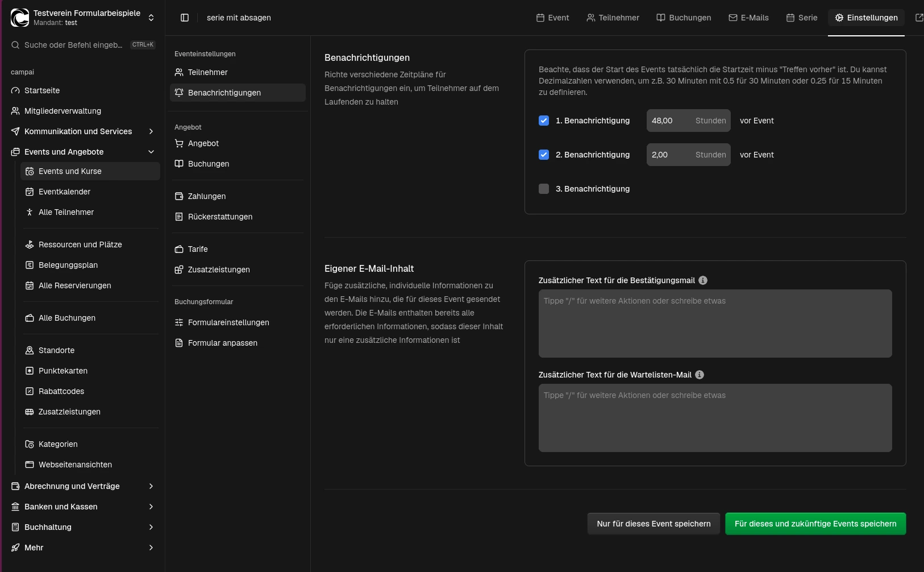The image size is (924, 572).
Task: Click info icon beside Bestätigungsmail label
Action: [703, 280]
